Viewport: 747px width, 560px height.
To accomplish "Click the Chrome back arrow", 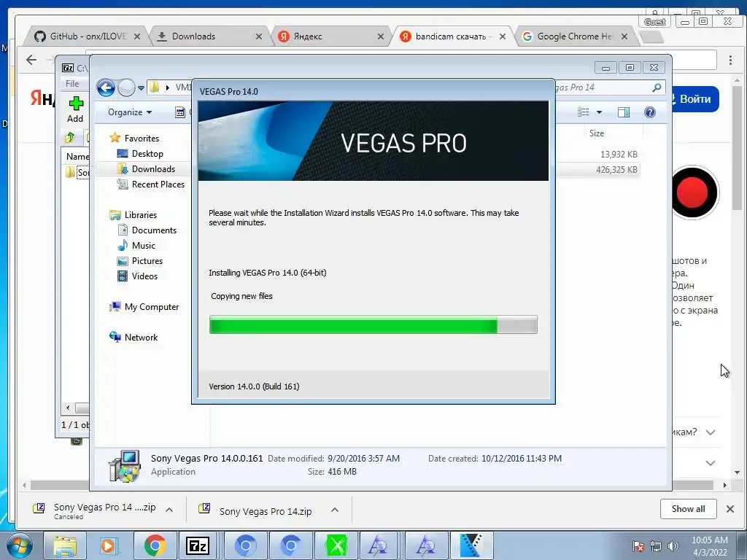I will (x=31, y=60).
